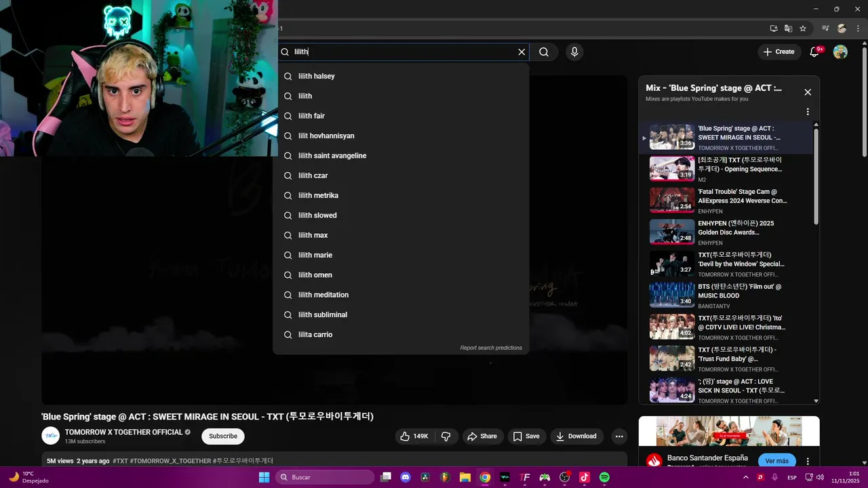This screenshot has height=488, width=868.
Task: Select the 'lilith' suggestion
Action: click(401, 96)
